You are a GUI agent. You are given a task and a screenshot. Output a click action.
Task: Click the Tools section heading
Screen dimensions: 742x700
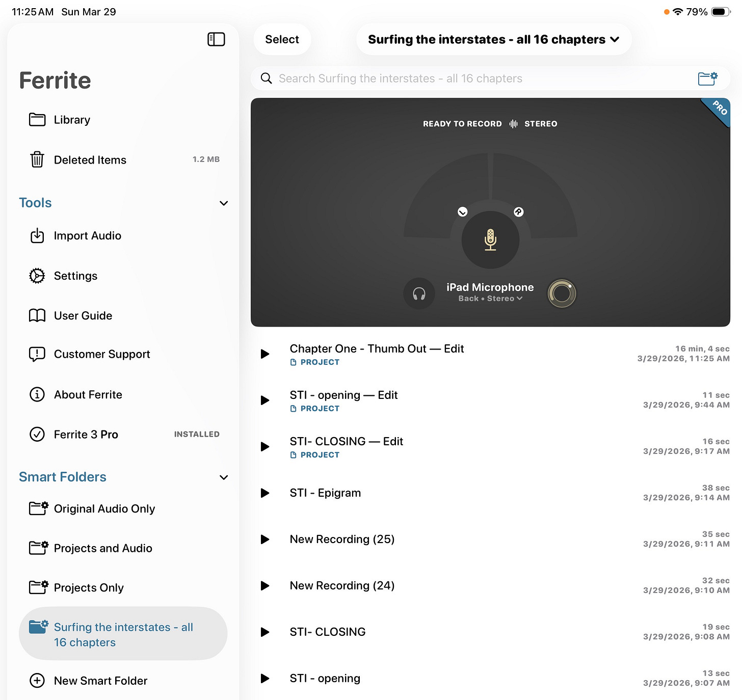point(35,203)
